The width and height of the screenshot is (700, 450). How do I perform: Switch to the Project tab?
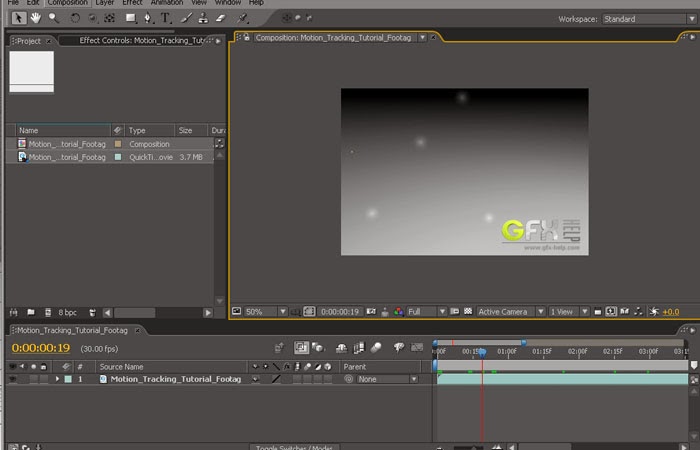coord(29,41)
